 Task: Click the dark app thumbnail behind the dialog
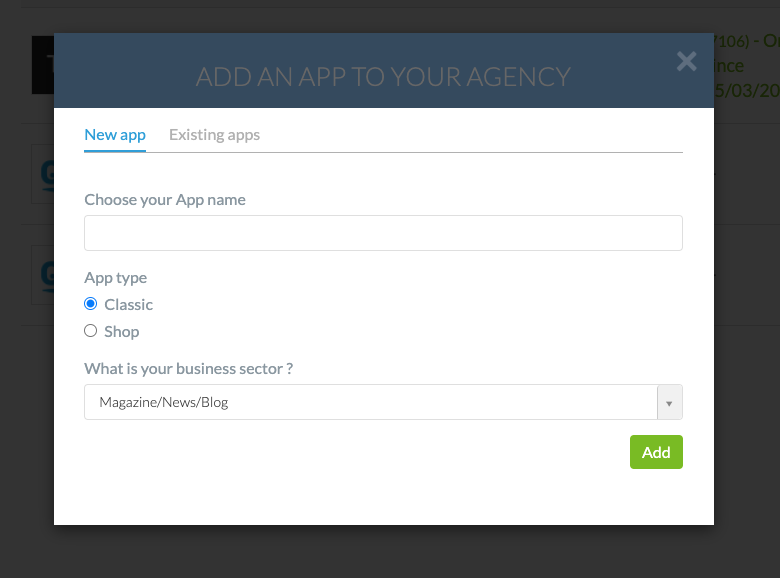point(42,66)
